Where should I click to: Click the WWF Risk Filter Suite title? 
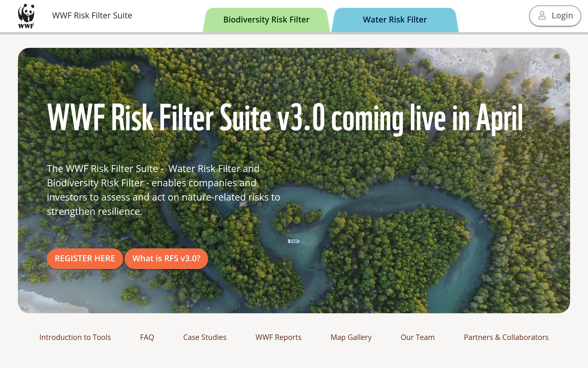click(x=92, y=16)
